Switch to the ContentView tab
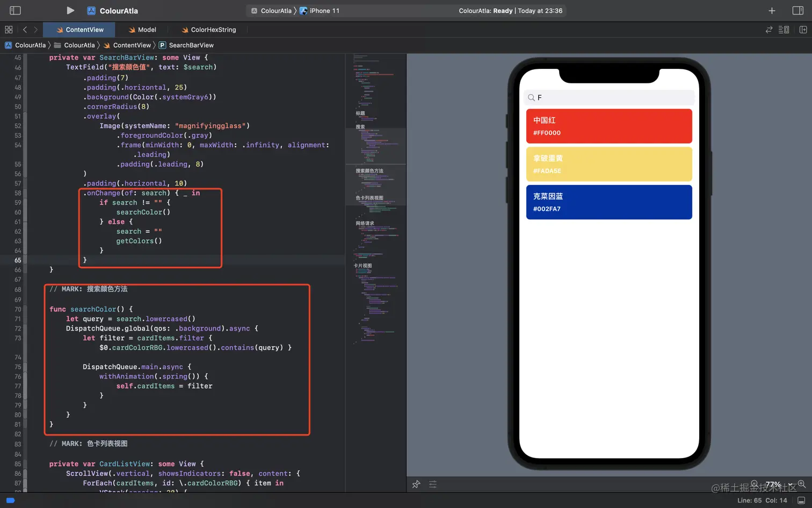Viewport: 812px width, 508px height. click(x=80, y=30)
